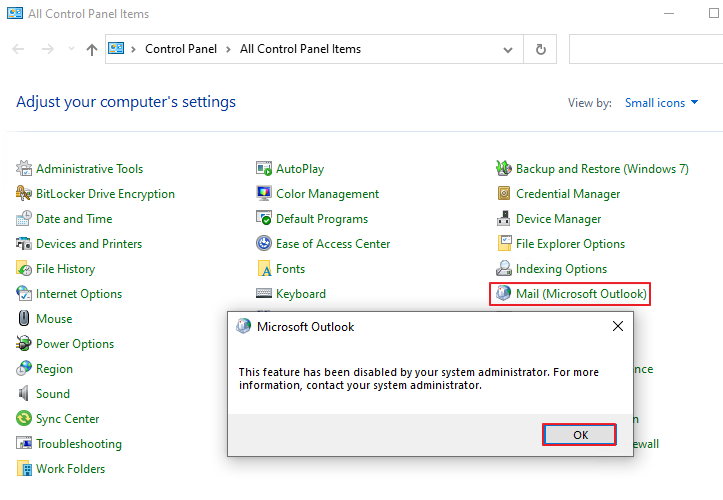Image resolution: width=723 pixels, height=500 pixels.
Task: Open the Color Management link
Action: [x=327, y=194]
